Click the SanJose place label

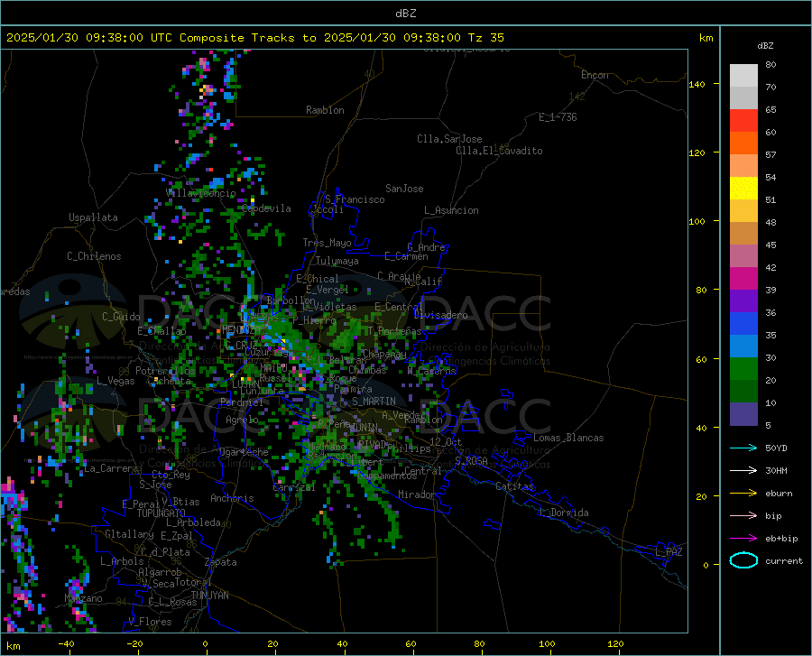404,189
